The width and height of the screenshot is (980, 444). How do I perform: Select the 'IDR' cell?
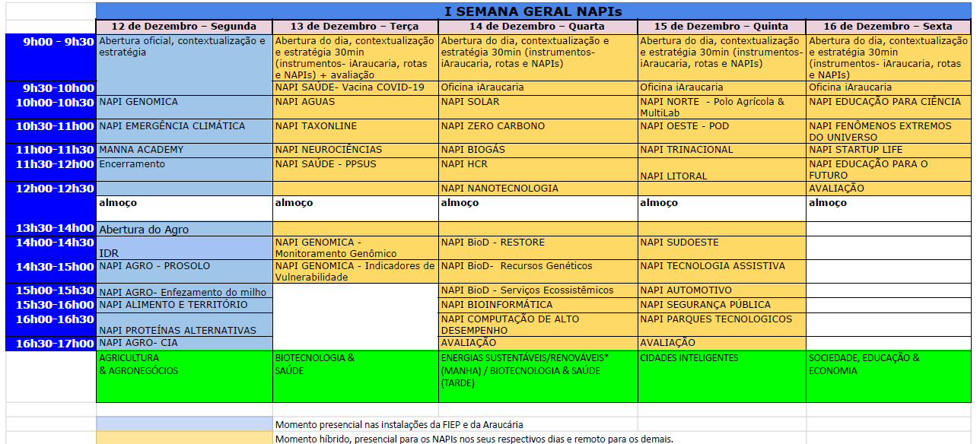[x=185, y=248]
